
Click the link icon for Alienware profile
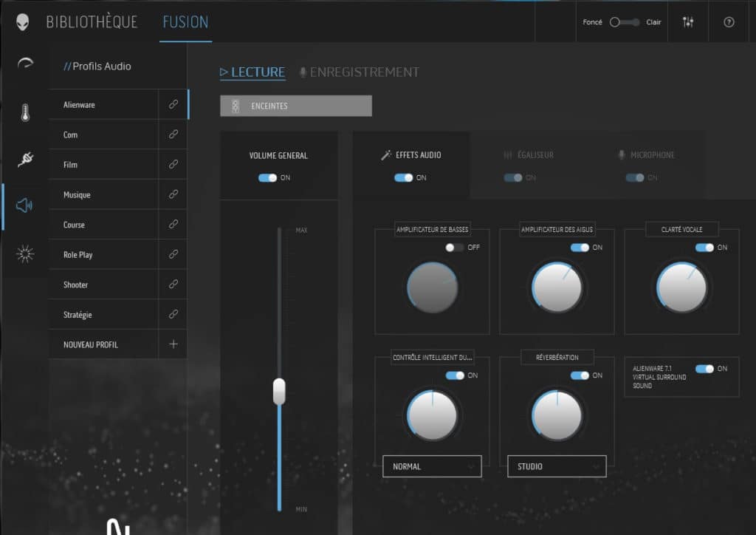tap(173, 104)
